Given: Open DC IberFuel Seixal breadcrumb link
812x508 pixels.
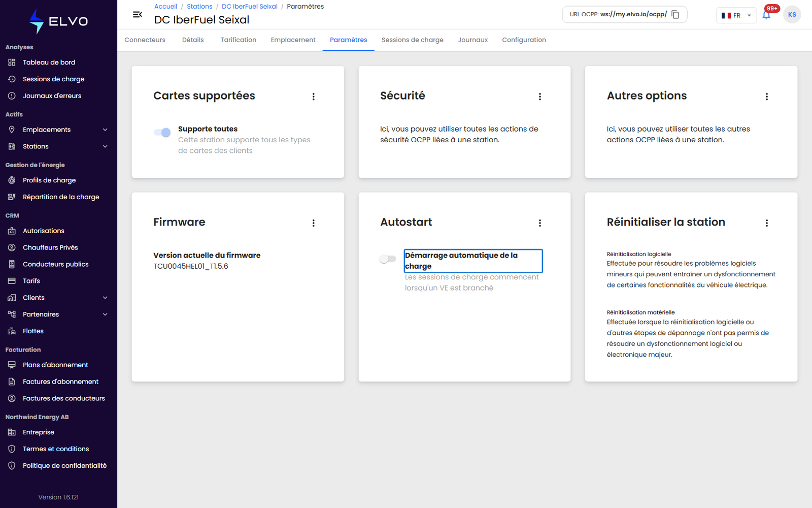Looking at the screenshot, I should 250,7.
